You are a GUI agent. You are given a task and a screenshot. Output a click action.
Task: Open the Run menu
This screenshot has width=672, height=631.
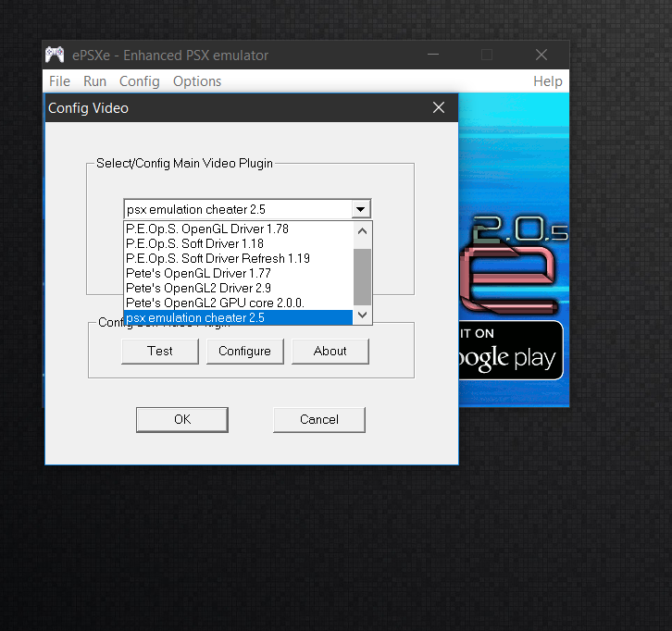click(94, 81)
